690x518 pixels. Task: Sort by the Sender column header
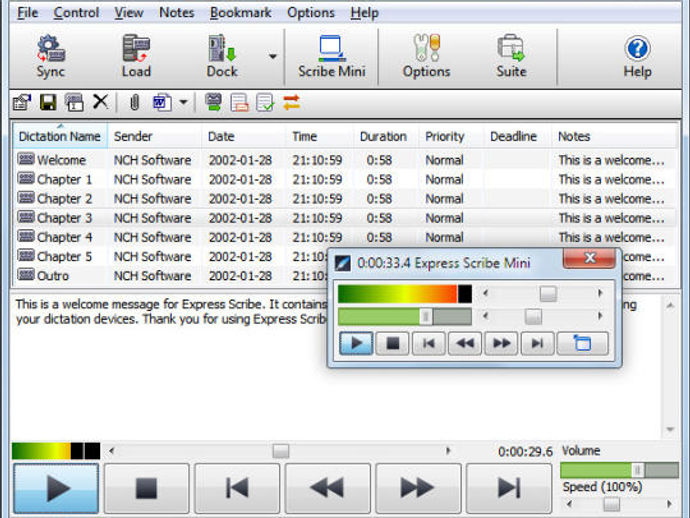[155, 137]
